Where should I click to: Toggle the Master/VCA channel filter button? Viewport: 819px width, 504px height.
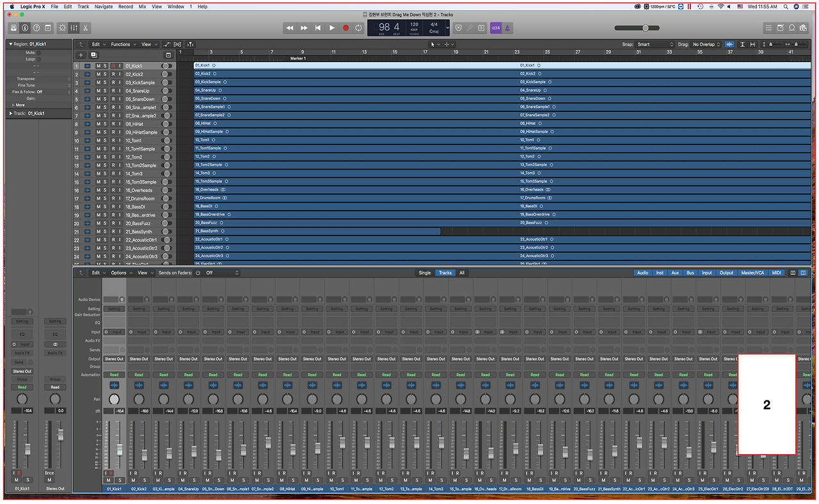752,272
